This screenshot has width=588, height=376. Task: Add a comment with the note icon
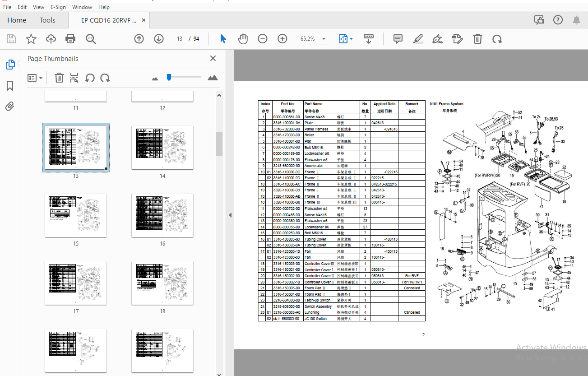tap(398, 39)
